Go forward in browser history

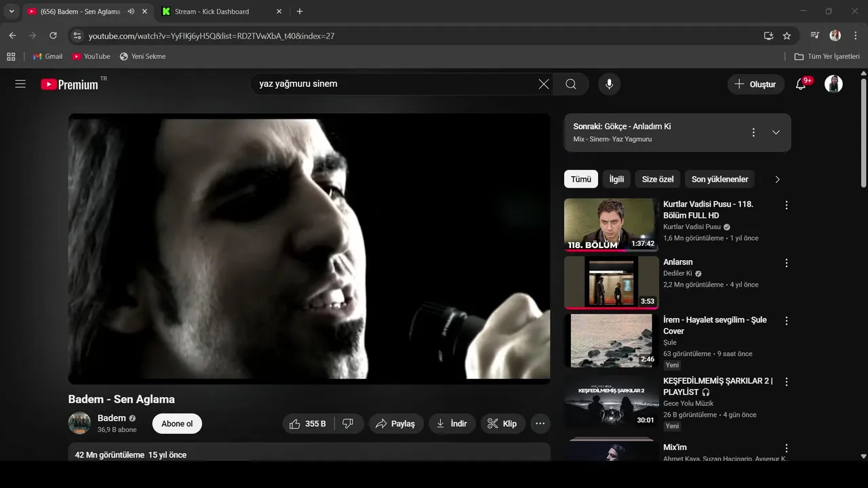point(33,36)
